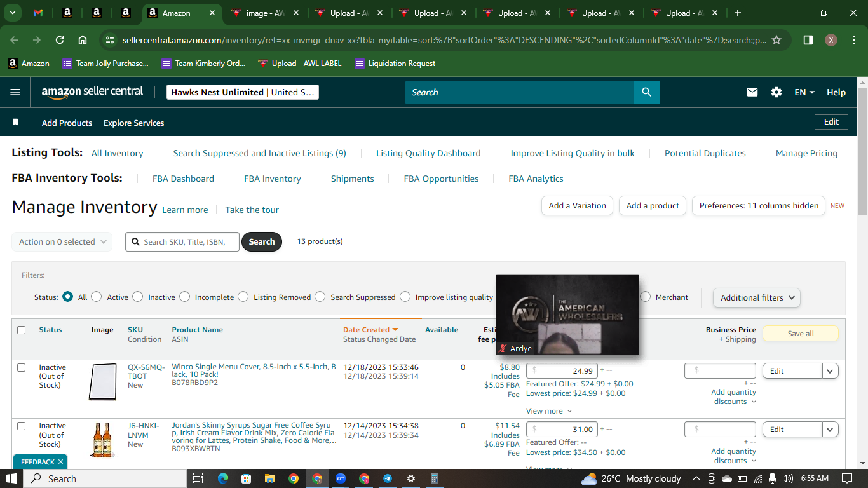Viewport: 868px width, 488px height.
Task: Expand the Edit arrow for Jordan's Syrups row
Action: pos(831,430)
